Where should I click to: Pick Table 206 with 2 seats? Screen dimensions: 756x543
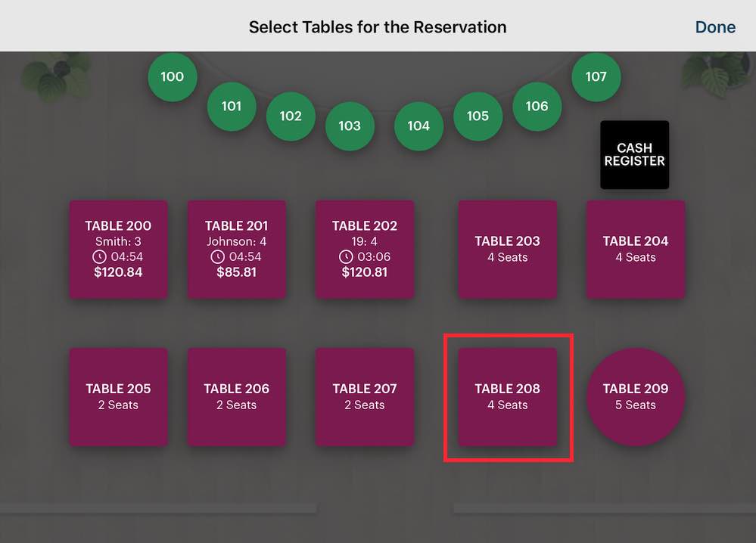point(236,397)
